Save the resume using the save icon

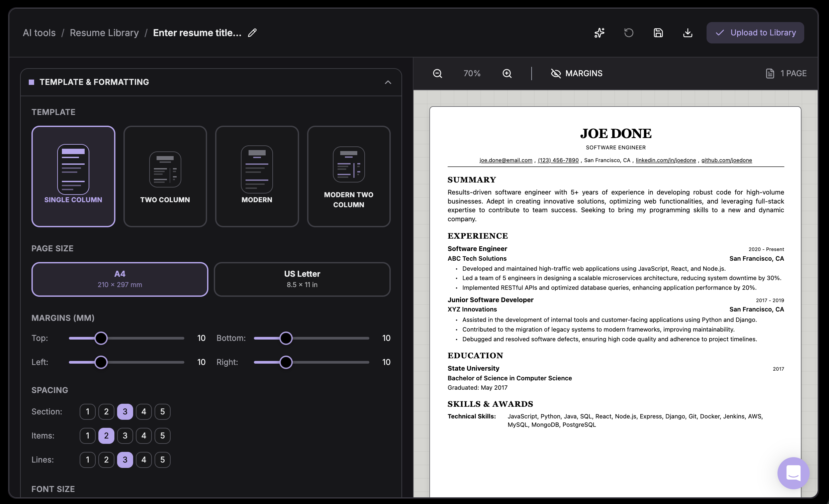(658, 33)
